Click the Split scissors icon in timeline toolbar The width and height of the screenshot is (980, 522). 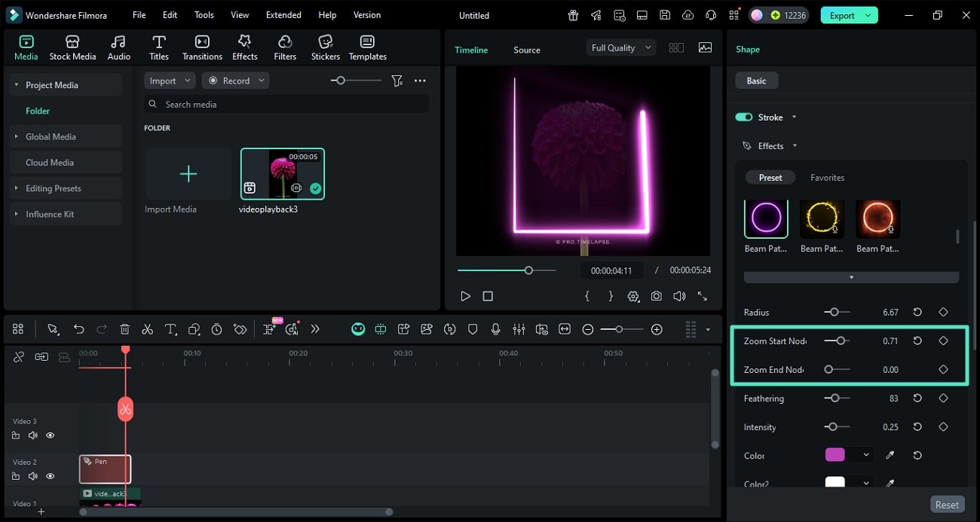148,329
